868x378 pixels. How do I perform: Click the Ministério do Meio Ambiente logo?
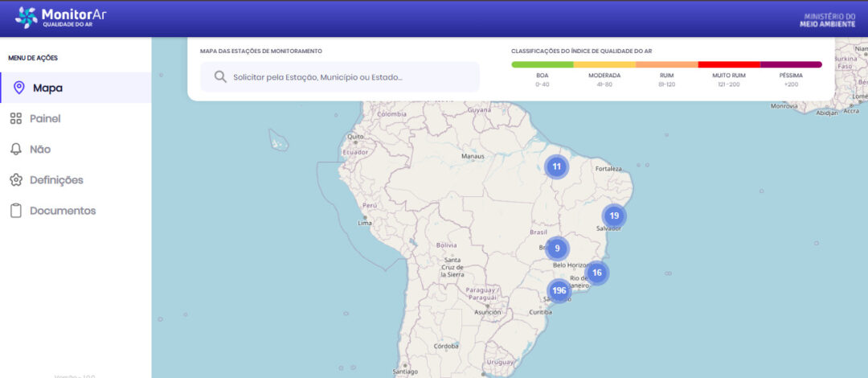[x=827, y=20]
